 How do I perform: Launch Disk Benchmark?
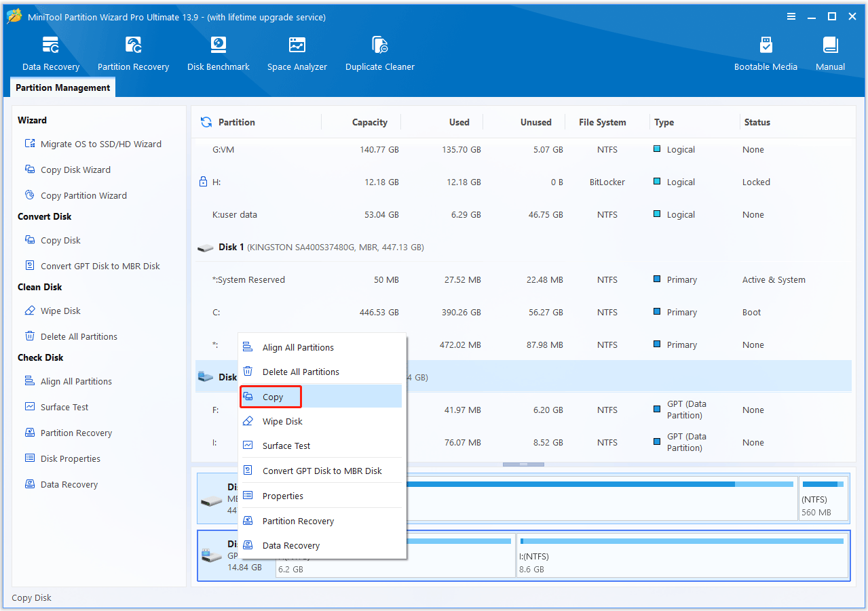click(219, 54)
